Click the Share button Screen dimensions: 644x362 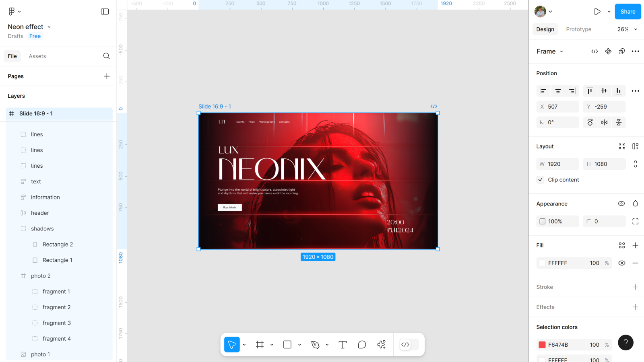click(627, 12)
